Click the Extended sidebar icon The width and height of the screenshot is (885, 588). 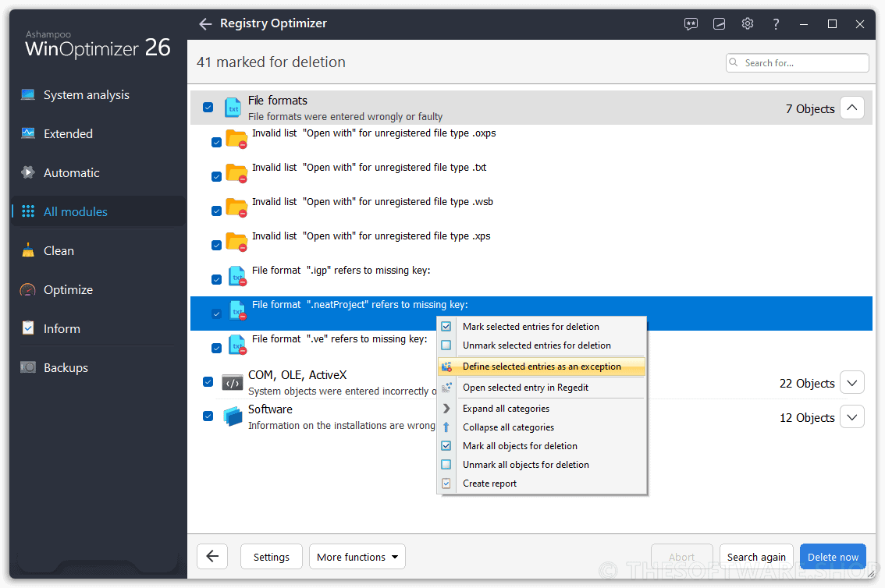pyautogui.click(x=27, y=133)
